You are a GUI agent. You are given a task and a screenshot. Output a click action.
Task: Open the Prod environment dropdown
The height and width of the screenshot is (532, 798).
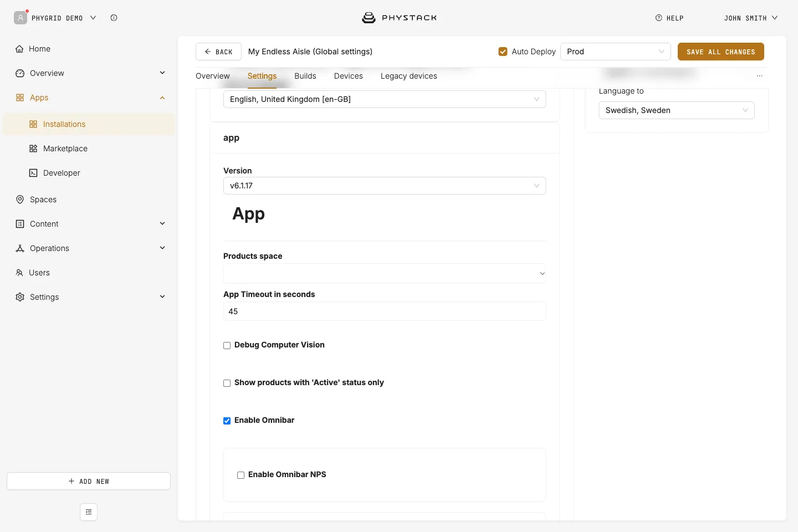click(616, 52)
